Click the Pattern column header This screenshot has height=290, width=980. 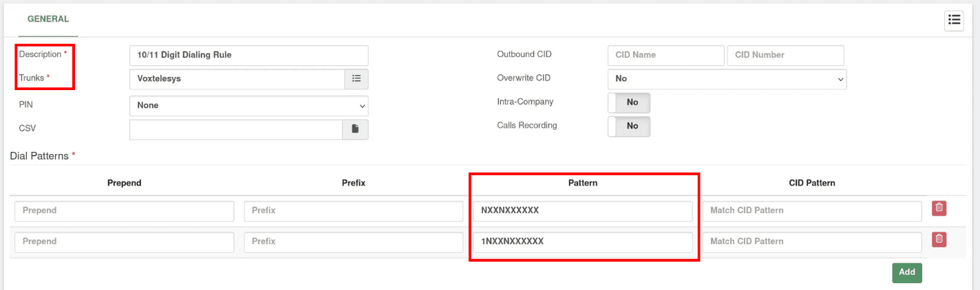point(583,183)
